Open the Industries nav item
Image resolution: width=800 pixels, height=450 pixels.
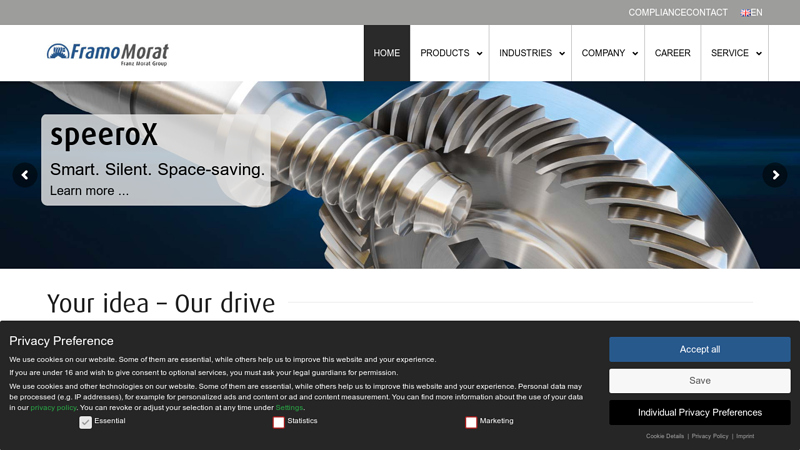[x=526, y=53]
